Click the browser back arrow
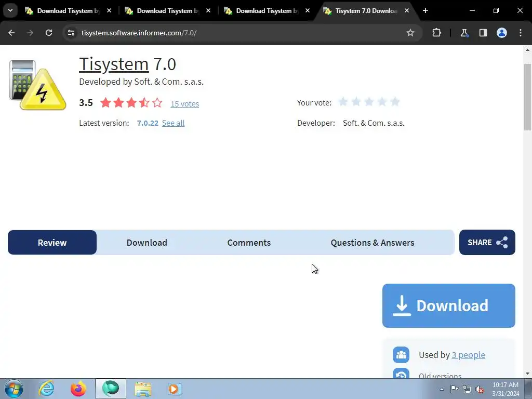Viewport: 532px width, 399px height. coord(11,33)
